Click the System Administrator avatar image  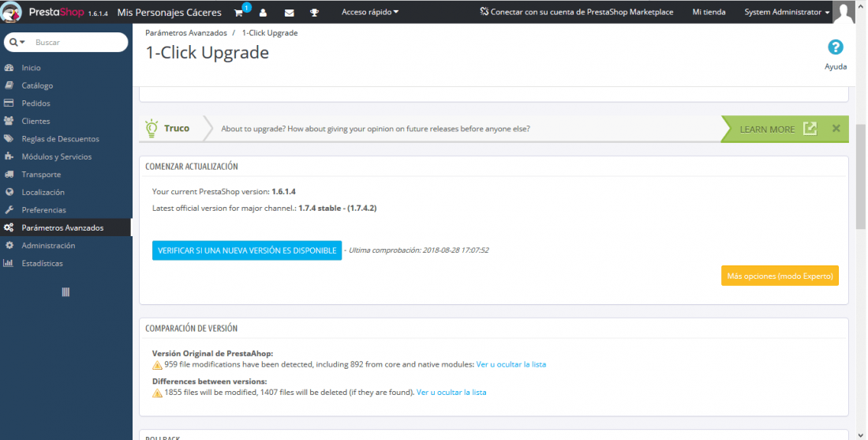(x=844, y=12)
